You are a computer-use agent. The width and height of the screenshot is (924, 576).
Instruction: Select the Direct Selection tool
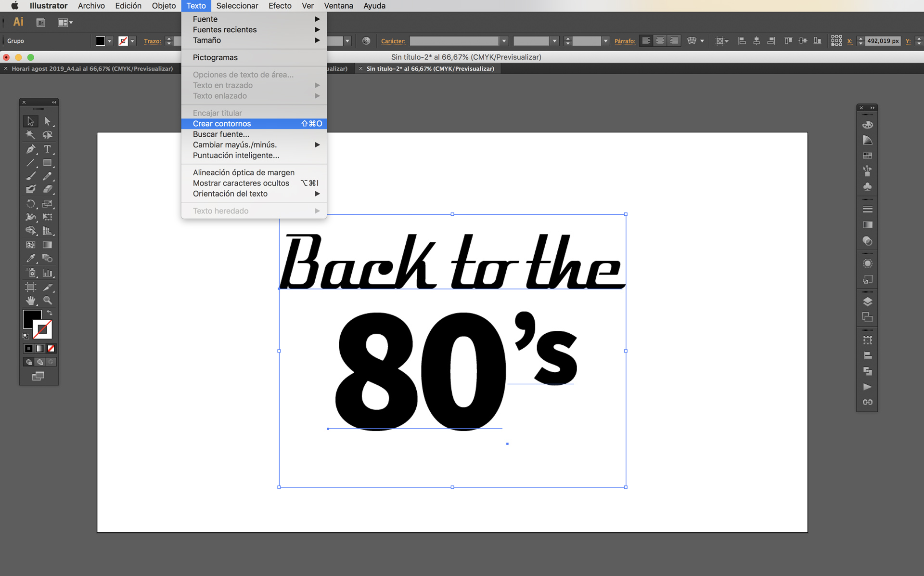(47, 121)
